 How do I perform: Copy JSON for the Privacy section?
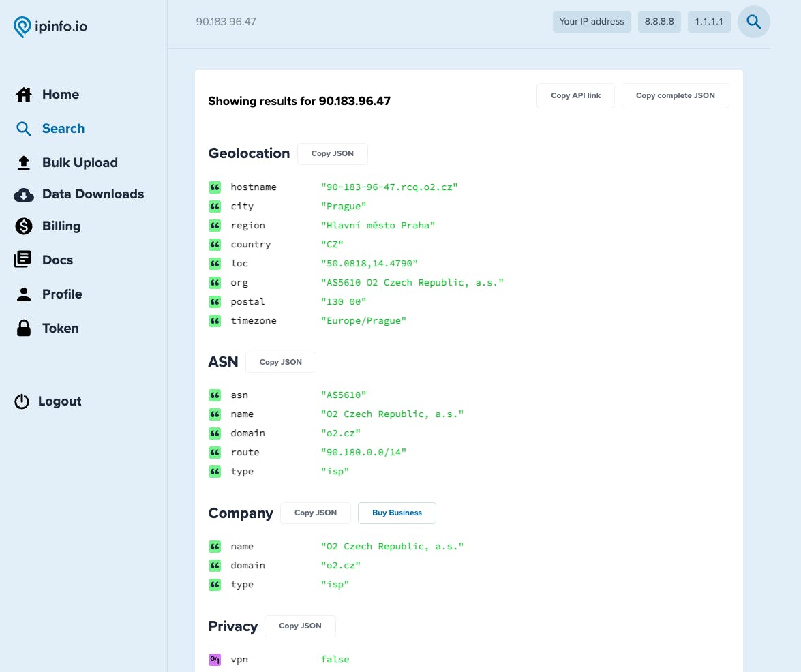[x=301, y=626]
